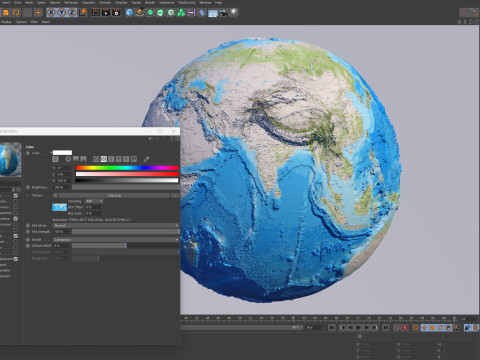Uncheck the Reflectance channel checkbox
The image size is (480, 360).
point(16,219)
